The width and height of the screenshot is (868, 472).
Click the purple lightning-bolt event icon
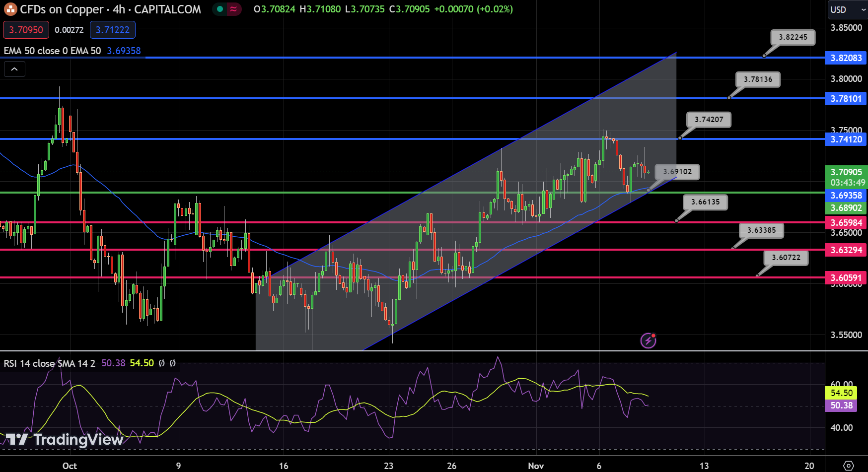click(x=648, y=340)
